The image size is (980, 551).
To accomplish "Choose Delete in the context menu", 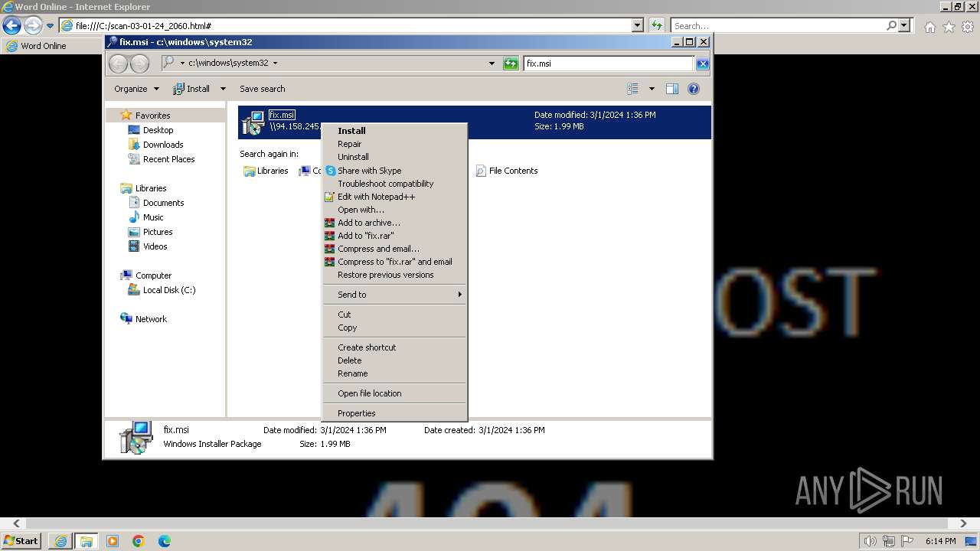I will 394,360.
